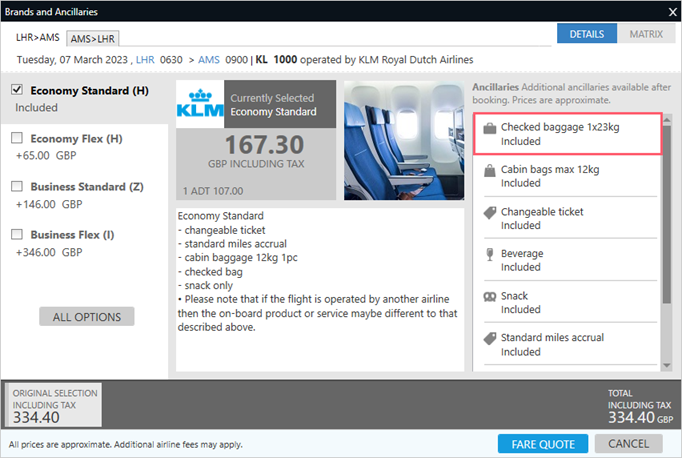Image resolution: width=682 pixels, height=458 pixels.
Task: Enable the Business Flex (I) checkbox
Action: tap(17, 235)
